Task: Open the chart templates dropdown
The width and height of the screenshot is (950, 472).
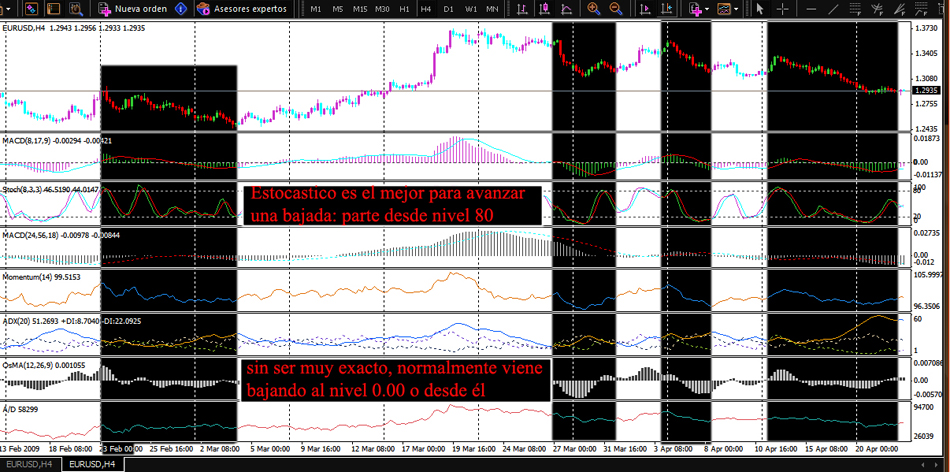Action: pyautogui.click(x=737, y=8)
